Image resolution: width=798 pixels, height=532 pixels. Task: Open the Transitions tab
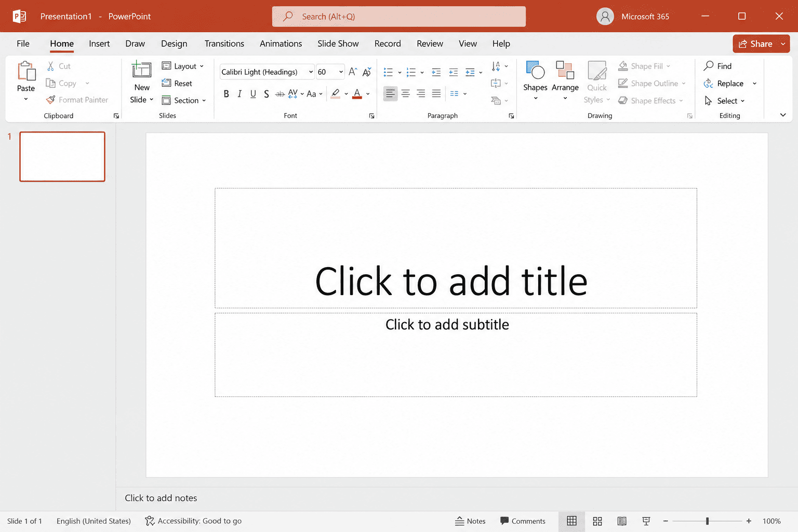(224, 44)
